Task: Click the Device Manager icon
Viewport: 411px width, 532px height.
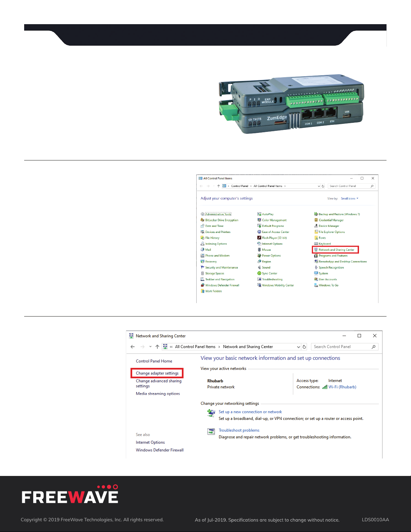Action: pyautogui.click(x=316, y=226)
